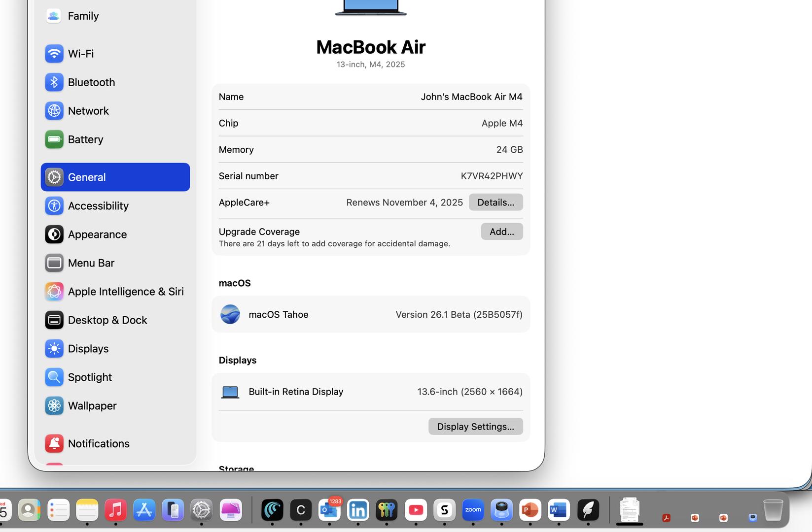Select Desktop & Dock in sidebar
The width and height of the screenshot is (812, 532).
[107, 320]
